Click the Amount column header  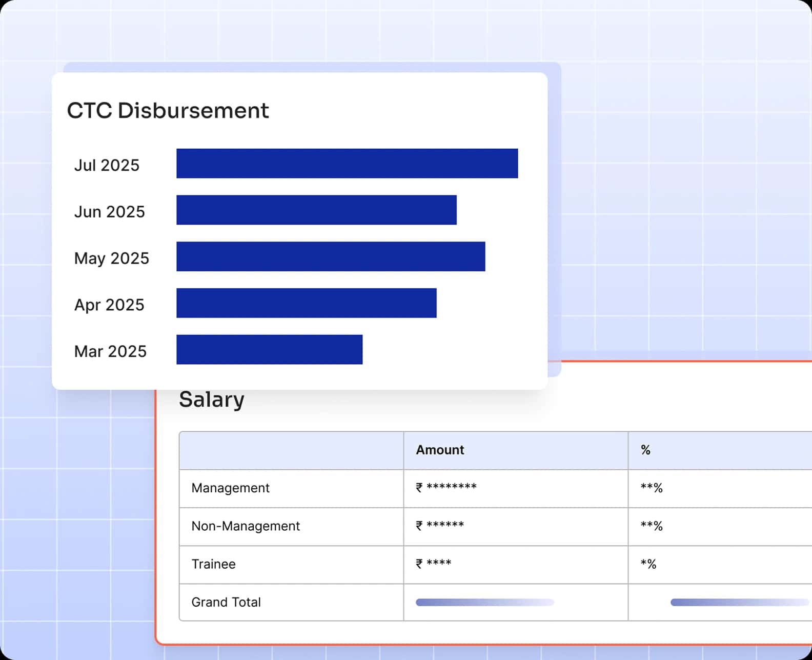tap(440, 450)
